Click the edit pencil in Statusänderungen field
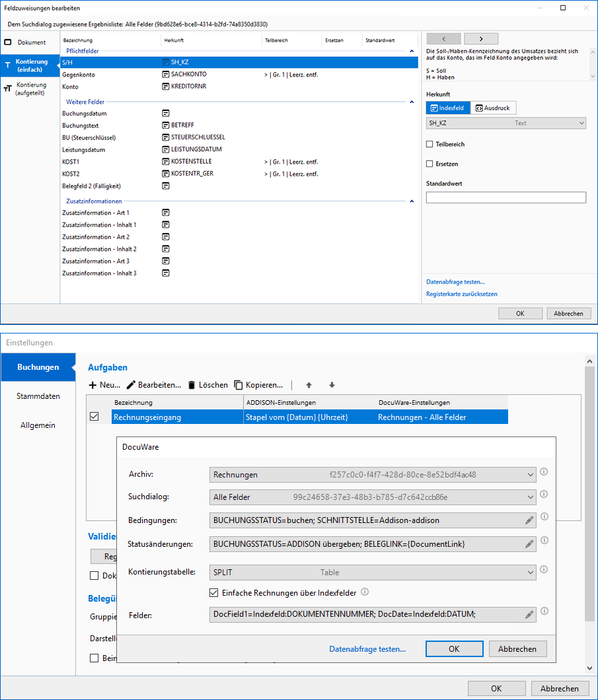 529,544
